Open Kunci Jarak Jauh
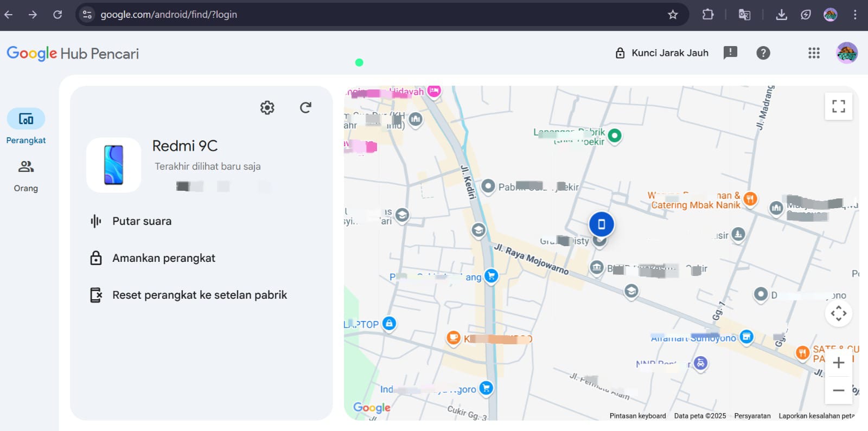Screen dimensions: 868x431 pyautogui.click(x=662, y=53)
